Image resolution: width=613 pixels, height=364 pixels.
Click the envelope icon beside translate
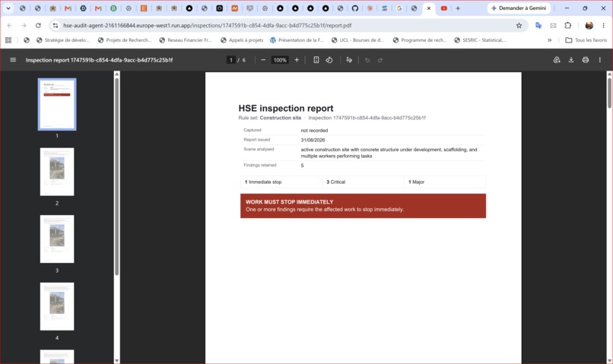(553, 25)
